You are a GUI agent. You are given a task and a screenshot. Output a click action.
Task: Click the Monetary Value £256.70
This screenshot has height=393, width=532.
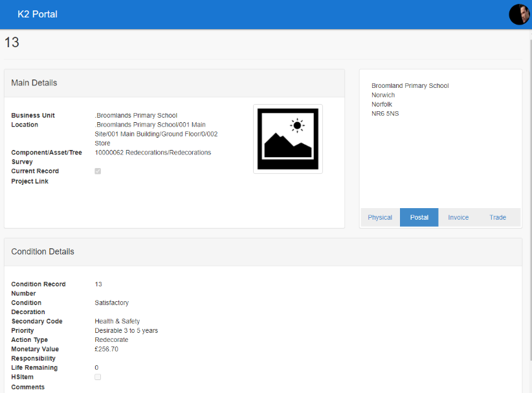106,349
